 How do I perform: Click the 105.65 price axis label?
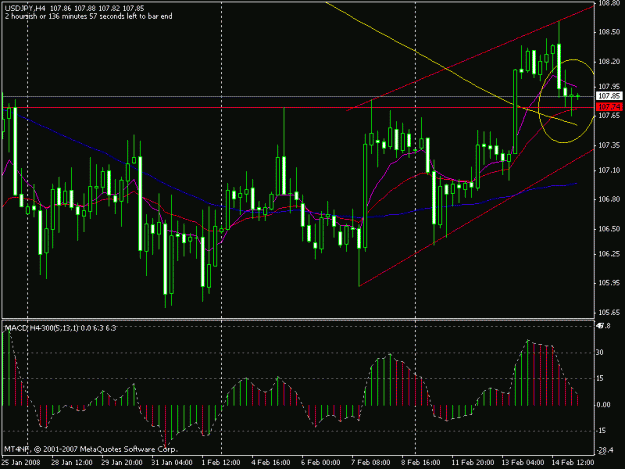tap(609, 312)
